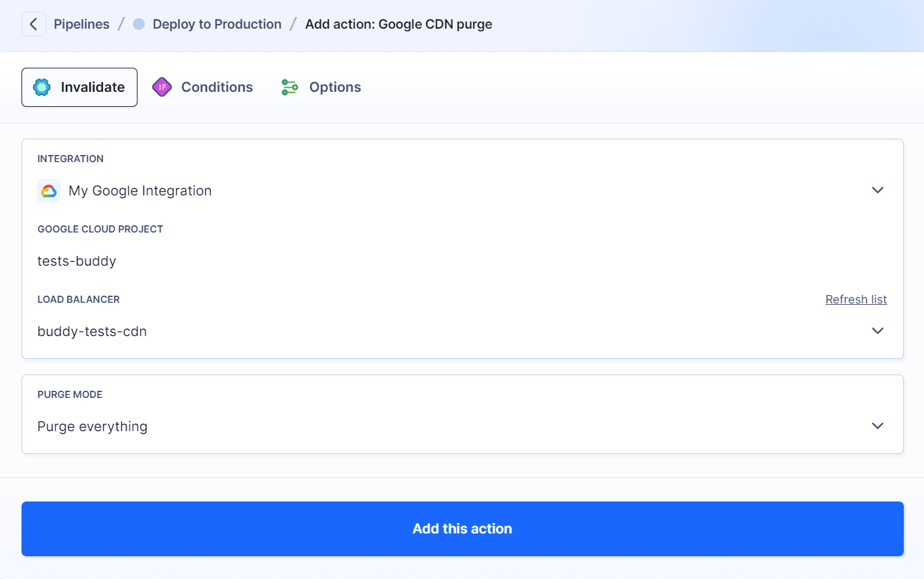Screen dimensions: 924x579
Task: Navigate to Pipelines via breadcrumb
Action: click(81, 23)
